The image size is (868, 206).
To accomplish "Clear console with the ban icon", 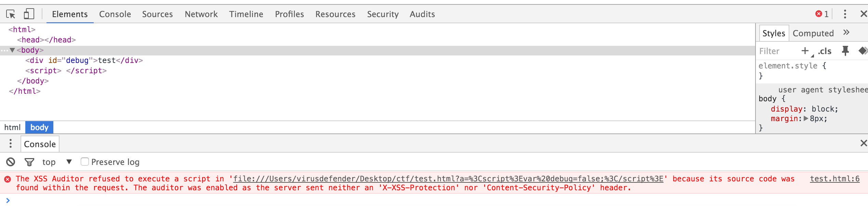I will [x=11, y=162].
